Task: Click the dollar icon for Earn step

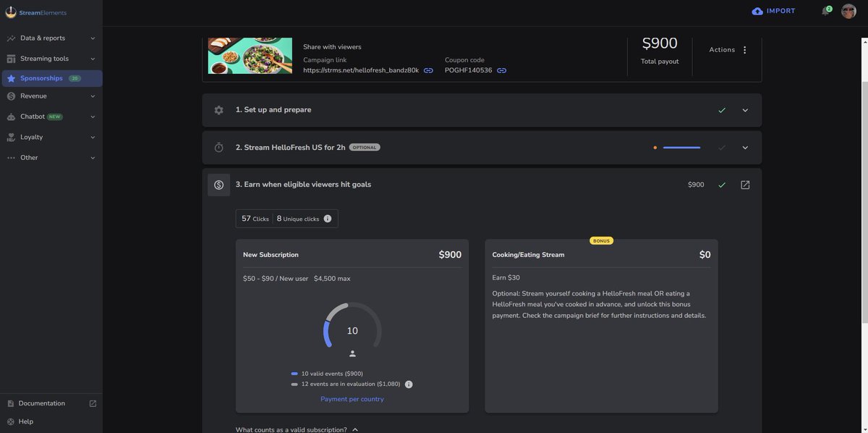Action: (218, 185)
